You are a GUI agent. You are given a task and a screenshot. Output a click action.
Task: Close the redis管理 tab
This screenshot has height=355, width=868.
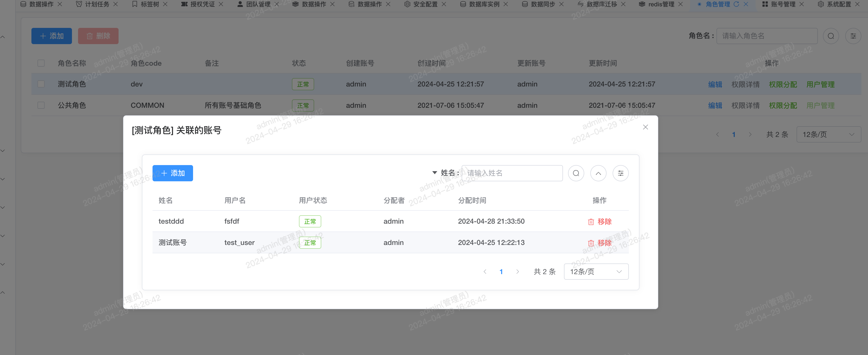coord(680,4)
